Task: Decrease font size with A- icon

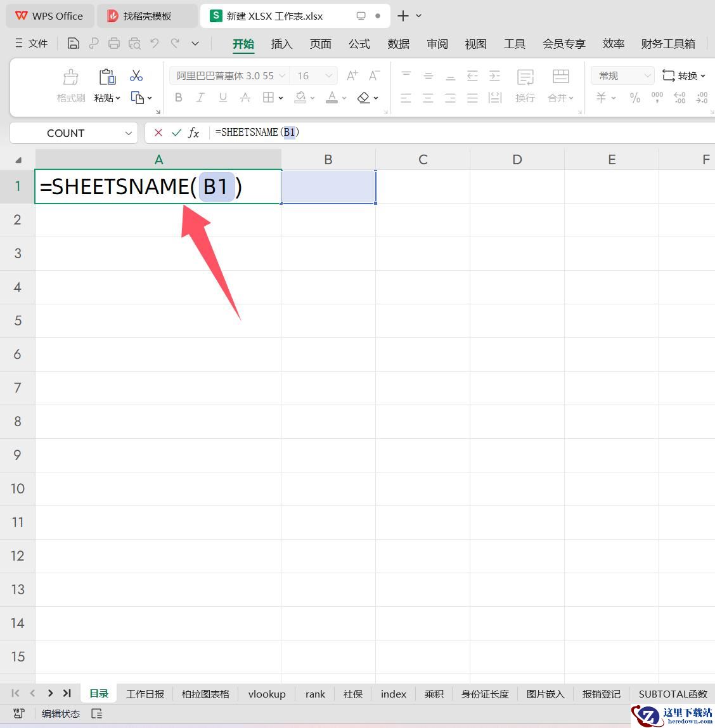Action: point(375,75)
